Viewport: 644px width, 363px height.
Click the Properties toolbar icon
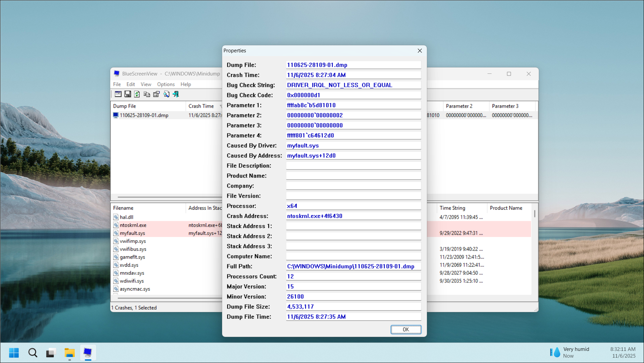156,94
